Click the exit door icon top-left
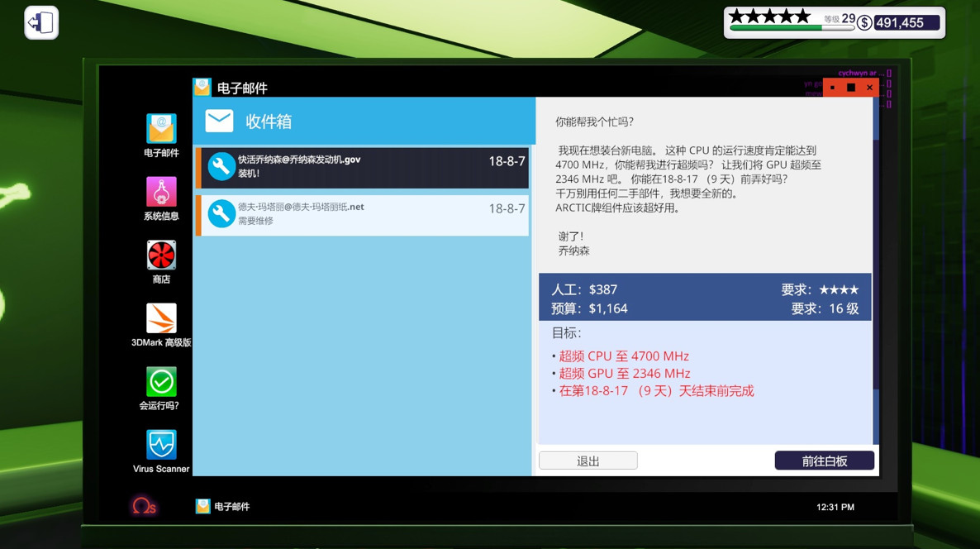 [x=40, y=22]
